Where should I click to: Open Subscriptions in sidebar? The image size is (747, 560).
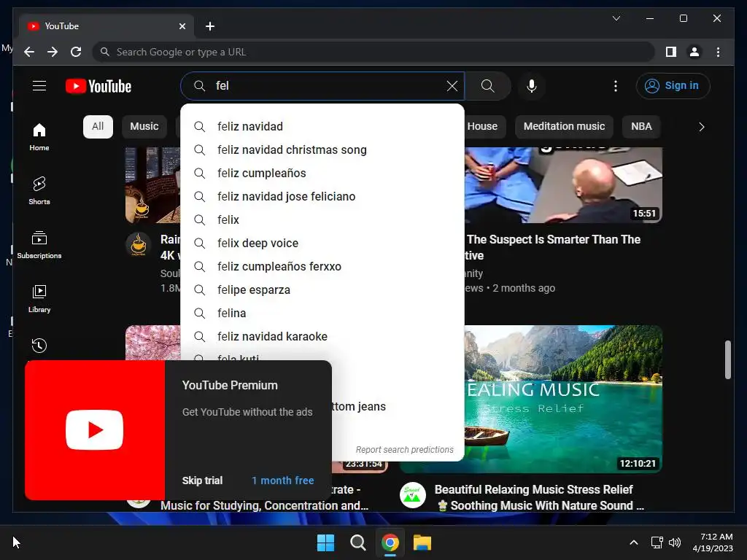(x=39, y=245)
